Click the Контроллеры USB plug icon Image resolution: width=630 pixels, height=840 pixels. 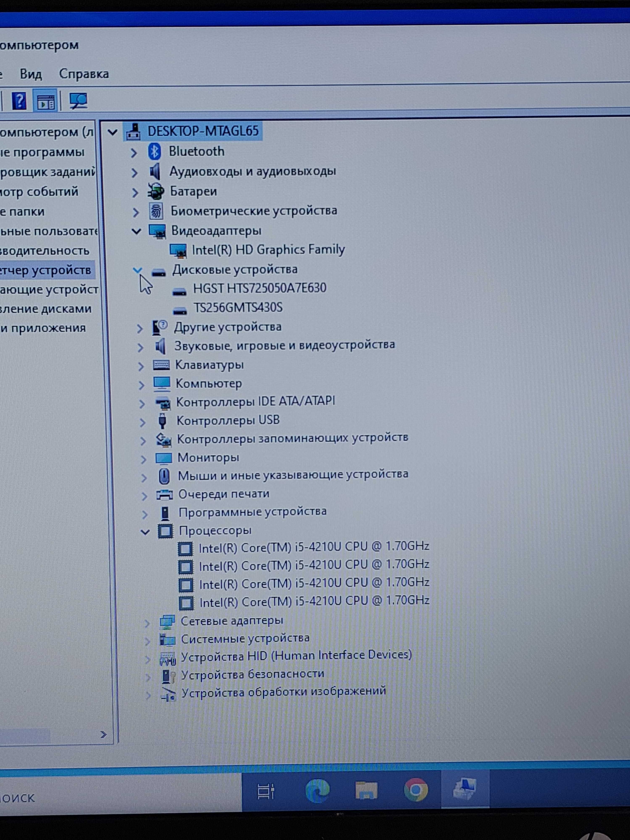click(x=163, y=421)
